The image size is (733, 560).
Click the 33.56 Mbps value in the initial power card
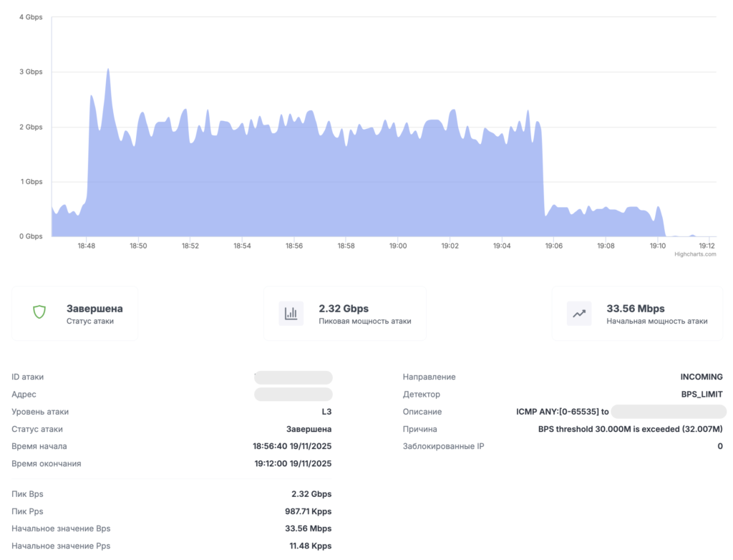point(635,309)
